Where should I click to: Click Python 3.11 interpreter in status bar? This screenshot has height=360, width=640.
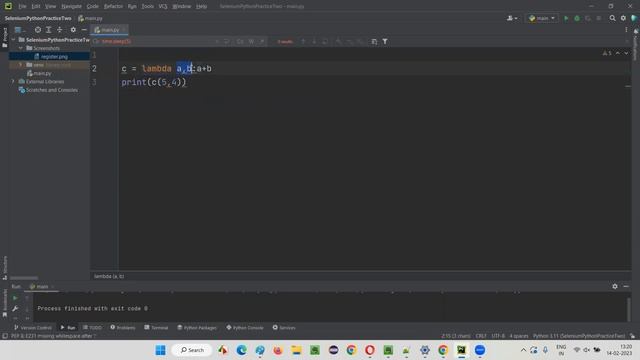tap(579, 336)
